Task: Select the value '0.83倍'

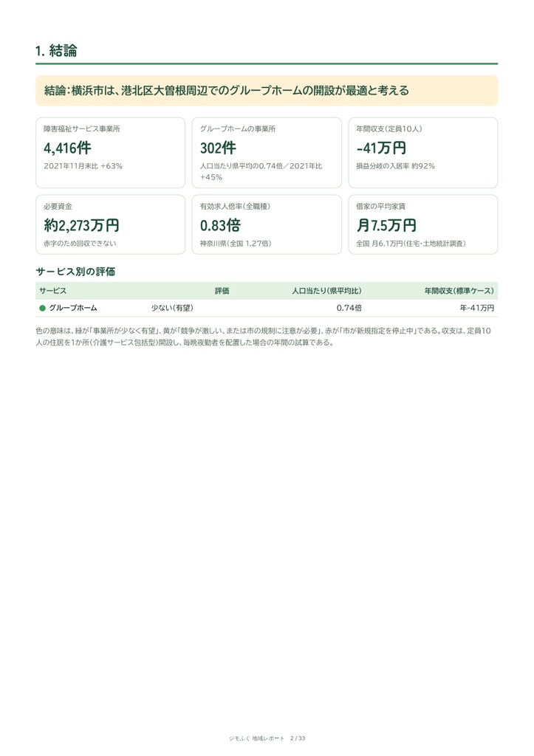Action: 220,225
